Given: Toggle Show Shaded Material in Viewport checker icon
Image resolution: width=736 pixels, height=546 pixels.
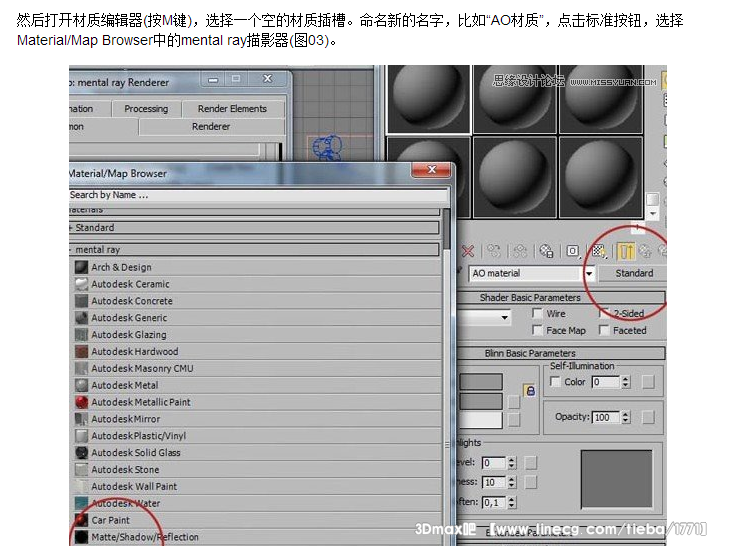Looking at the screenshot, I should [598, 252].
